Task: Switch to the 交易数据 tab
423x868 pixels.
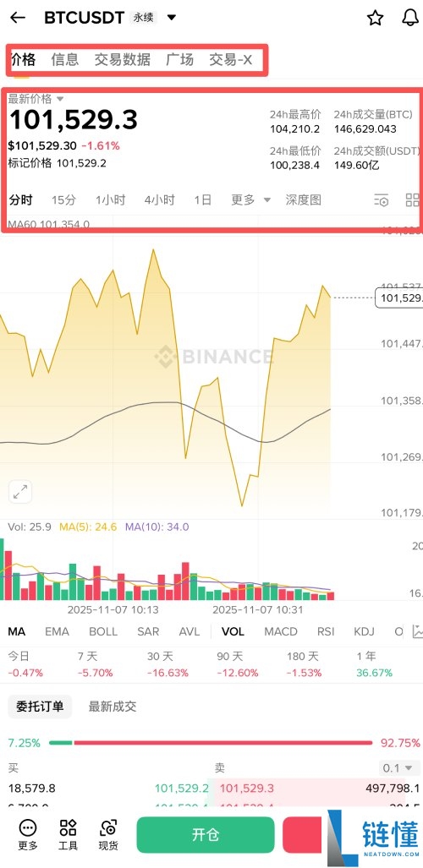Action: coord(123,60)
